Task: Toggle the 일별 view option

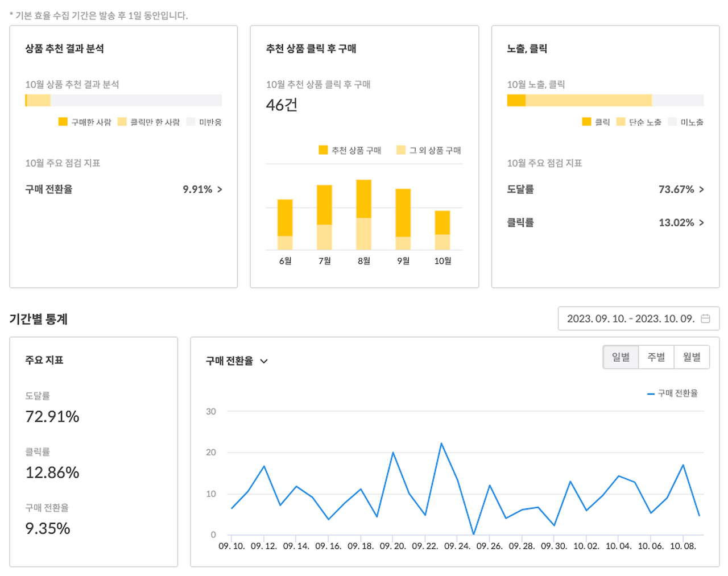Action: (x=621, y=357)
